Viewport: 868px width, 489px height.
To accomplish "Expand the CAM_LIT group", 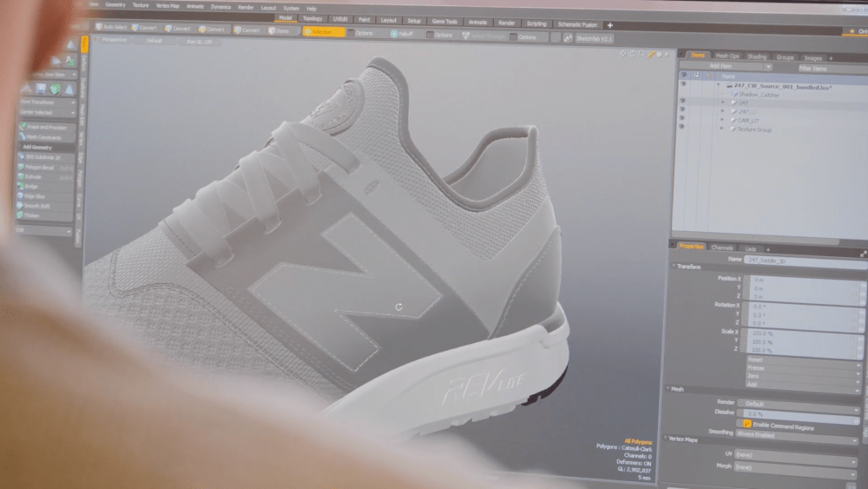I will click(722, 120).
